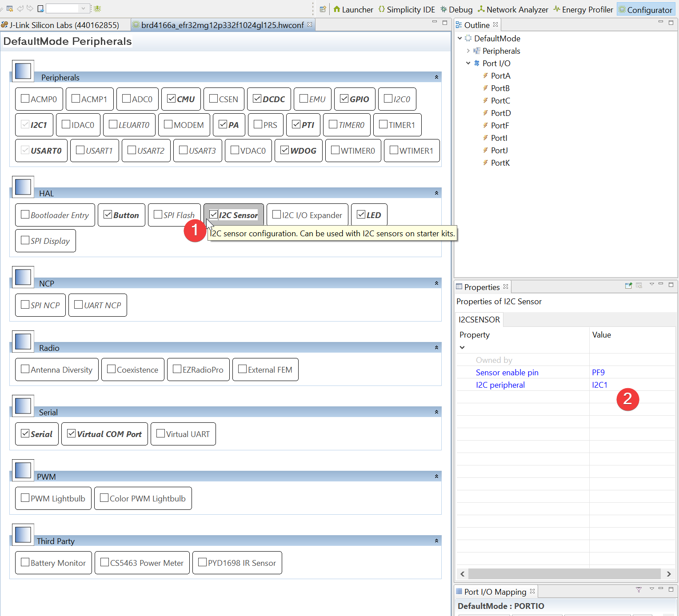
Task: Collapse the Third Party section
Action: (436, 541)
